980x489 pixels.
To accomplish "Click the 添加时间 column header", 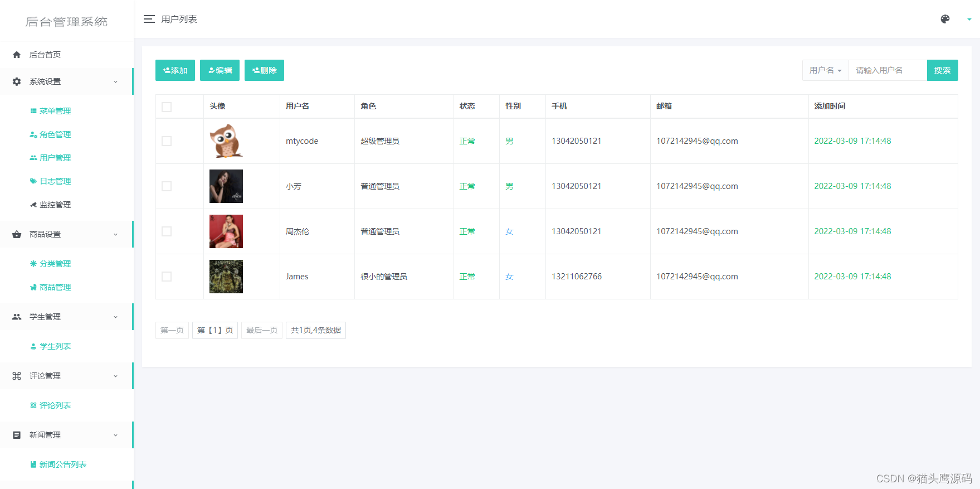I will coord(830,106).
